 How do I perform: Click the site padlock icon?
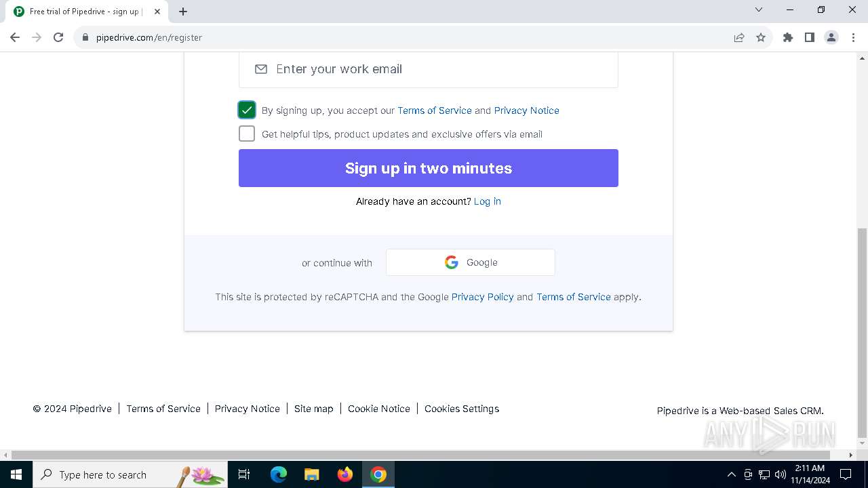coord(85,37)
